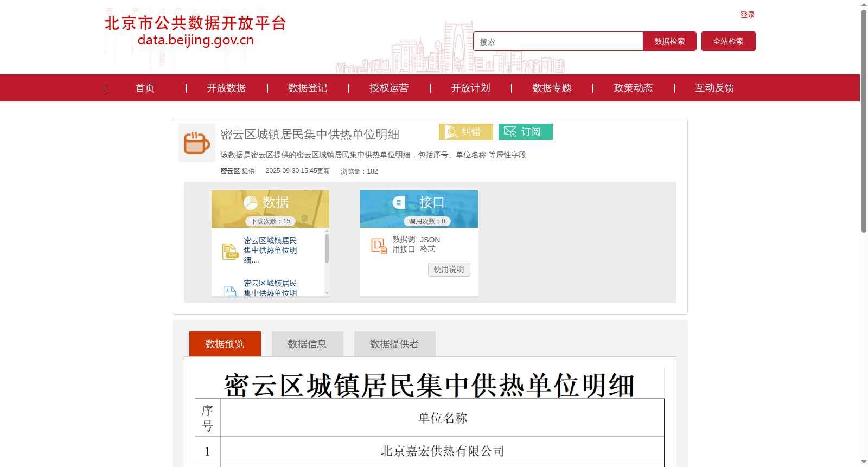The image size is (868, 467).
Task: Click the 密云区 提供 provider text
Action: 238,171
